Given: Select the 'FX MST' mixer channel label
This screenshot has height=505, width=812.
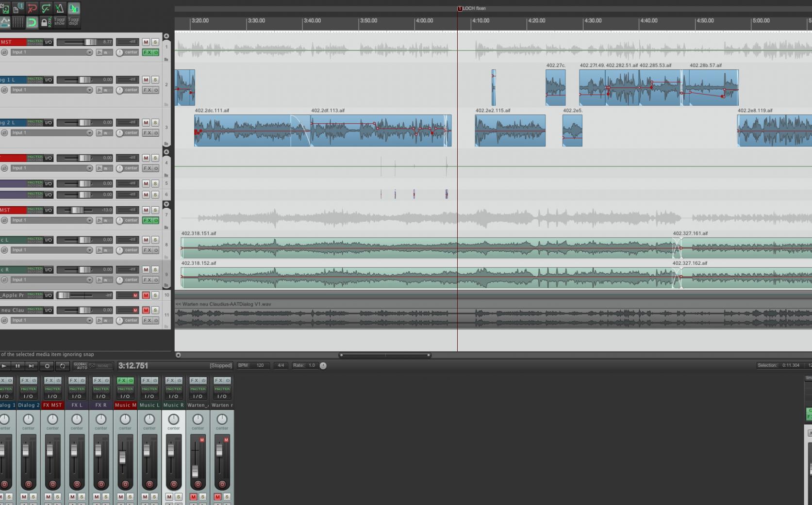Looking at the screenshot, I should pyautogui.click(x=52, y=405).
